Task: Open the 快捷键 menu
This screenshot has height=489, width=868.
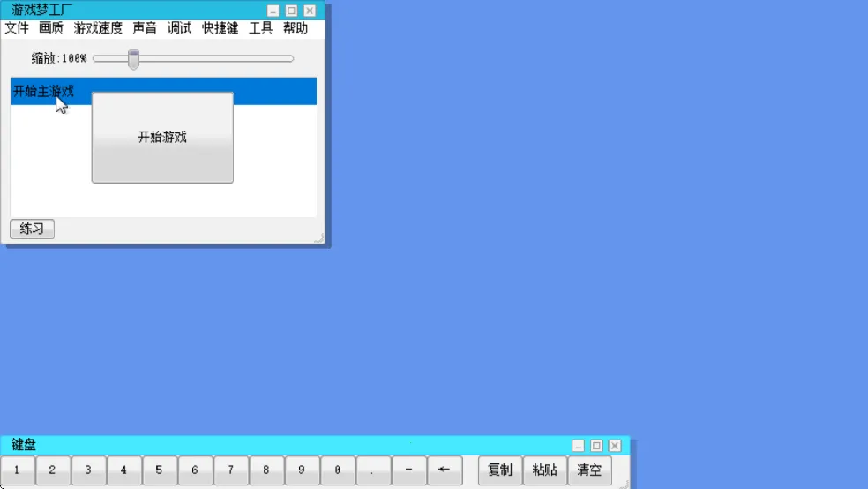Action: 220,28
